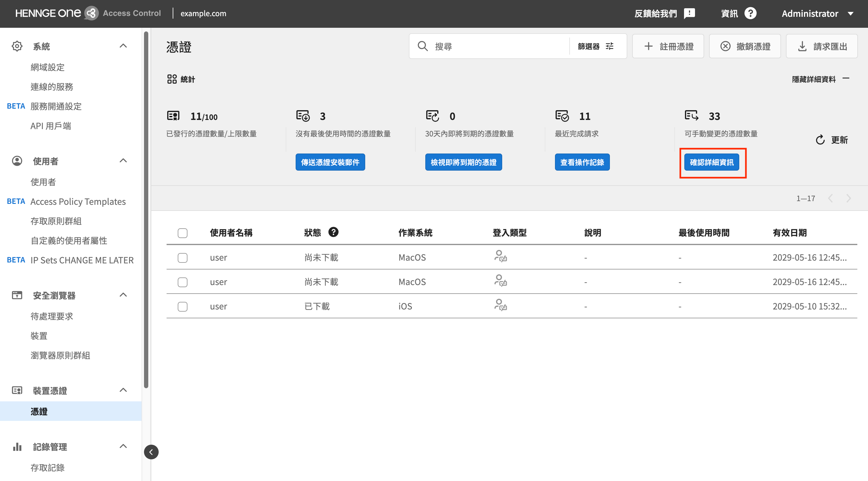Click the search magnifier icon
The width and height of the screenshot is (868, 481).
(423, 46)
